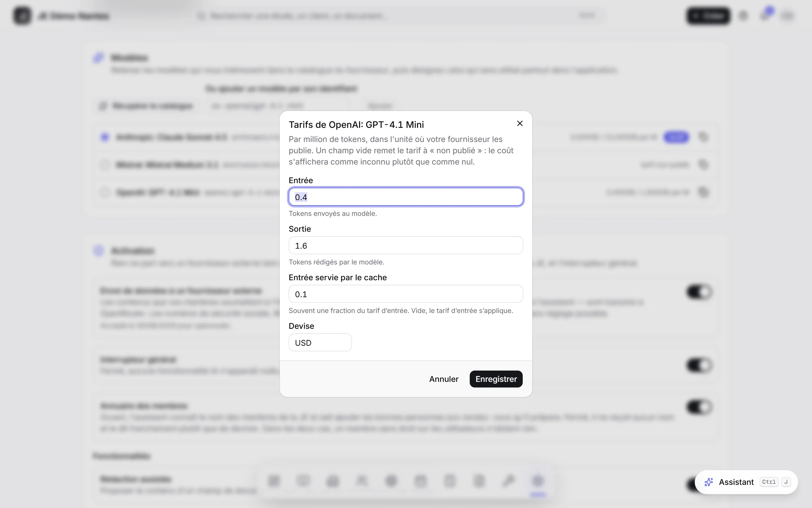
Task: Close the GPT-4.1 Mini pricing dialog
Action: click(x=520, y=124)
